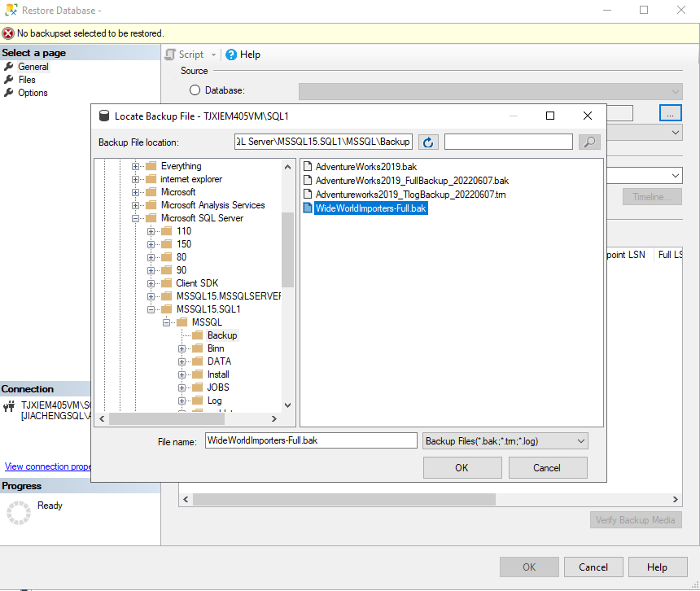
Task: Click the File name input field
Action: pyautogui.click(x=310, y=440)
